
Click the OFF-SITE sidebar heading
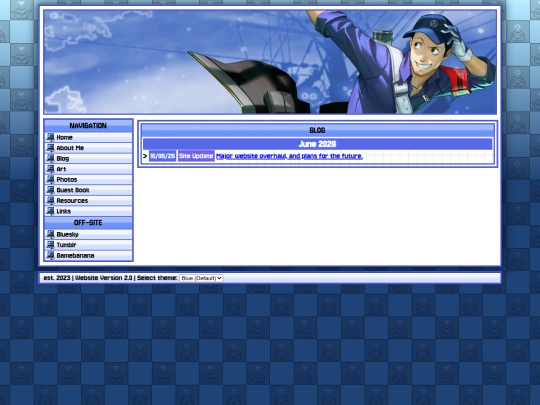point(88,223)
